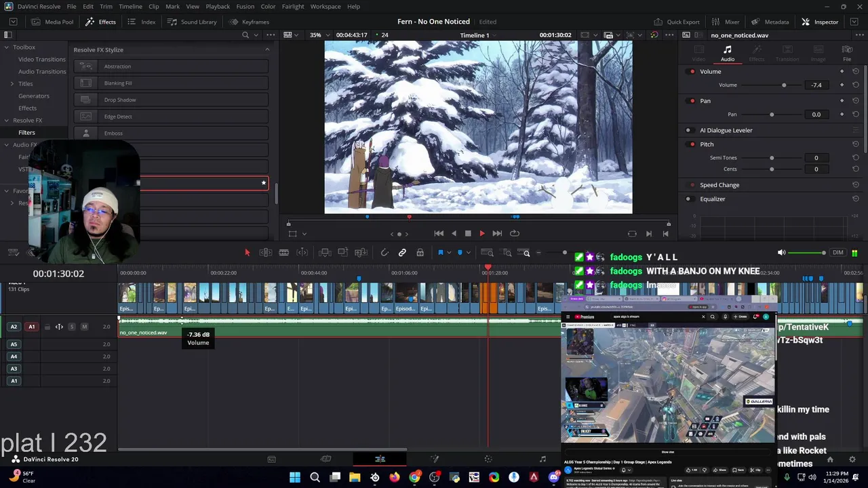Toggle the Linked Selection chain icon

pyautogui.click(x=402, y=253)
